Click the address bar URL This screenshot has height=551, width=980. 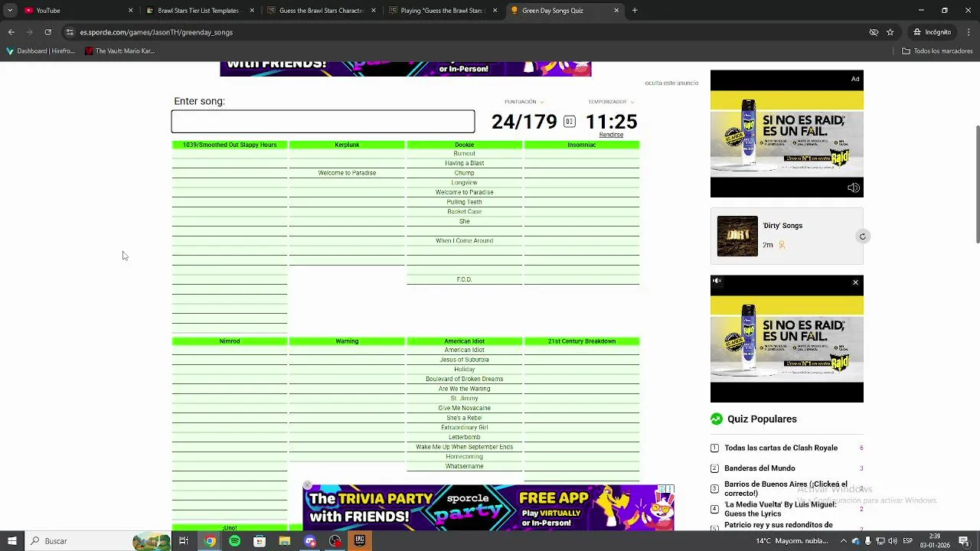click(156, 32)
